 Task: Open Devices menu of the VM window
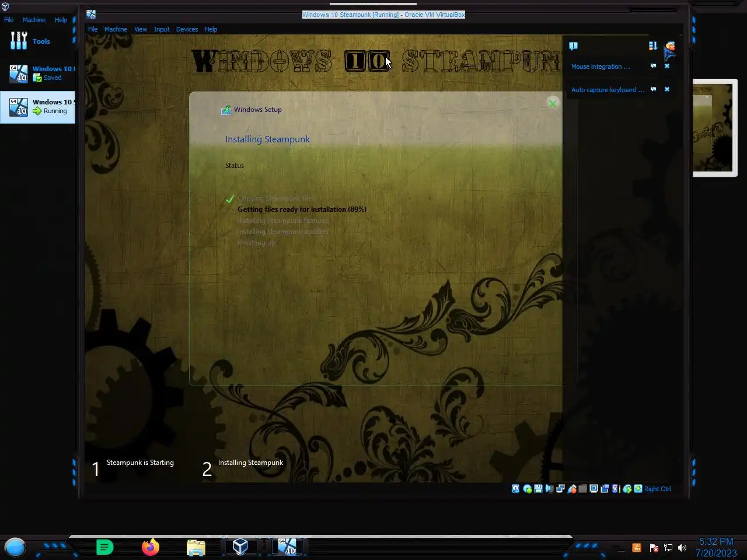(187, 29)
